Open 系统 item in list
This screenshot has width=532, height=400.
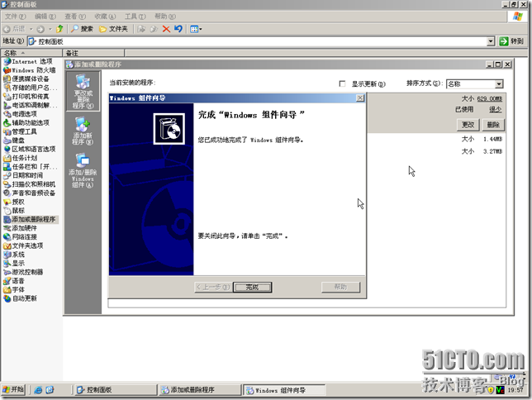pyautogui.click(x=14, y=255)
